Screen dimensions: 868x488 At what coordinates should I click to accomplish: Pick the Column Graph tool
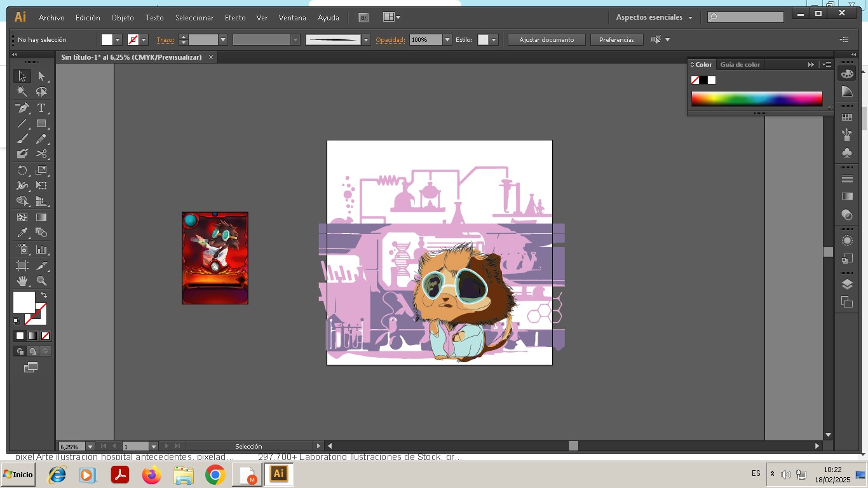pos(41,249)
